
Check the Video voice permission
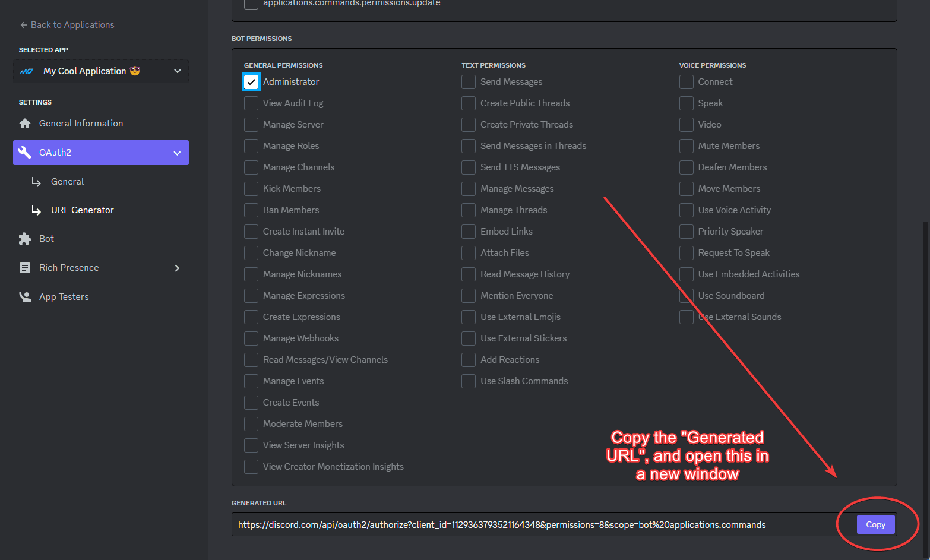[x=687, y=125]
